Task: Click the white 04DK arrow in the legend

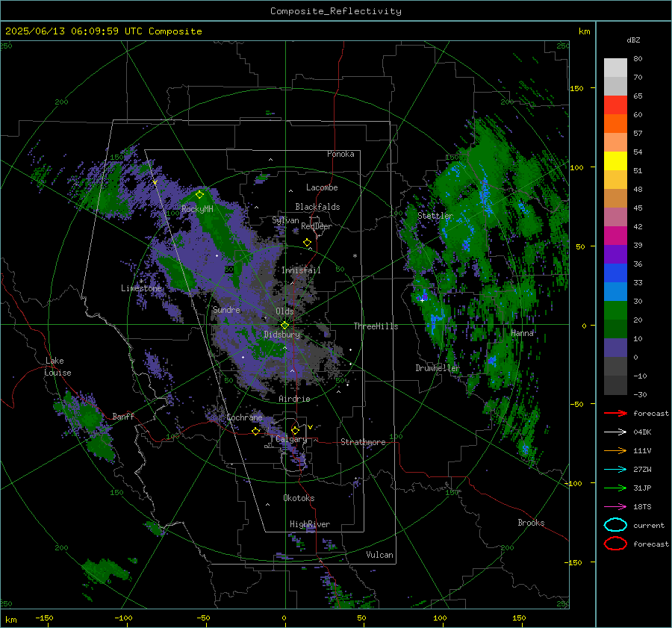Action: tap(615, 432)
